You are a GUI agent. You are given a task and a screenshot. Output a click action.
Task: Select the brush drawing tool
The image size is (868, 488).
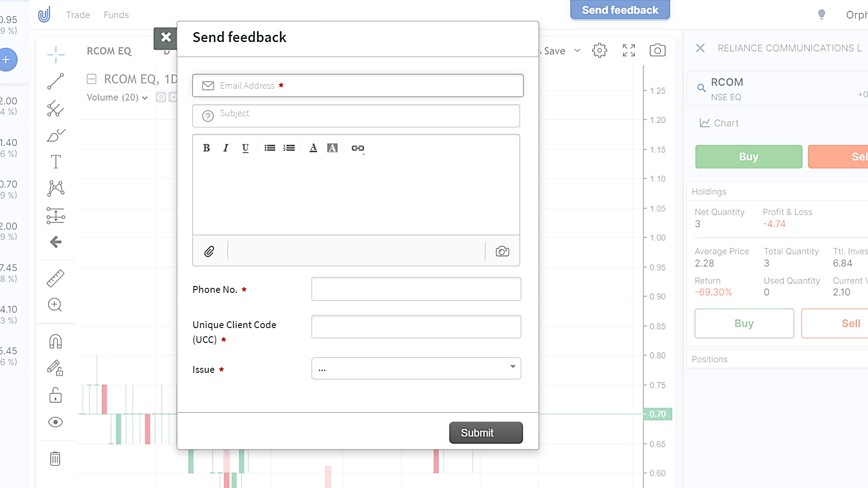coord(56,135)
